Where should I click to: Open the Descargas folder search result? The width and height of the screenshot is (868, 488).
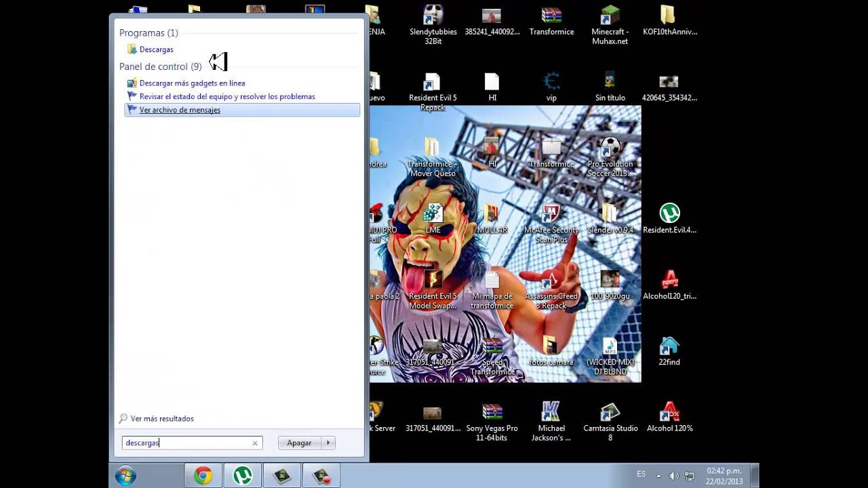click(157, 49)
